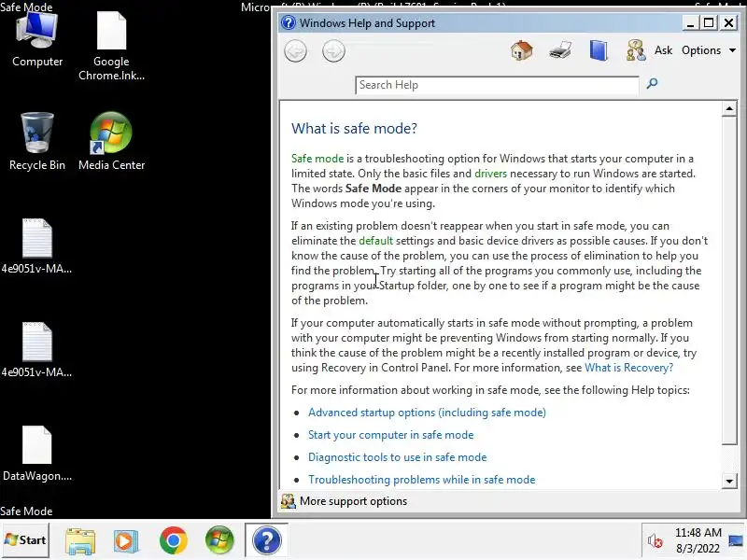Click the Ask label in Help toolbar
747x560 pixels.
pos(663,50)
